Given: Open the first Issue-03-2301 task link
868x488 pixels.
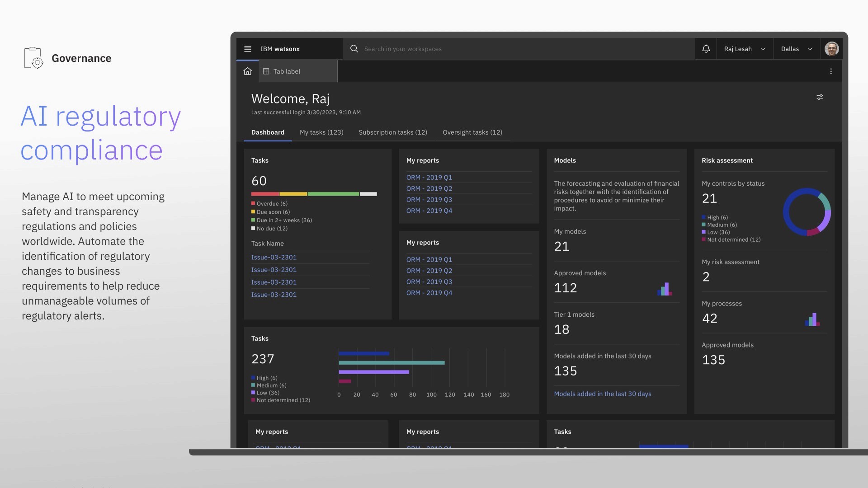Looking at the screenshot, I should point(274,257).
